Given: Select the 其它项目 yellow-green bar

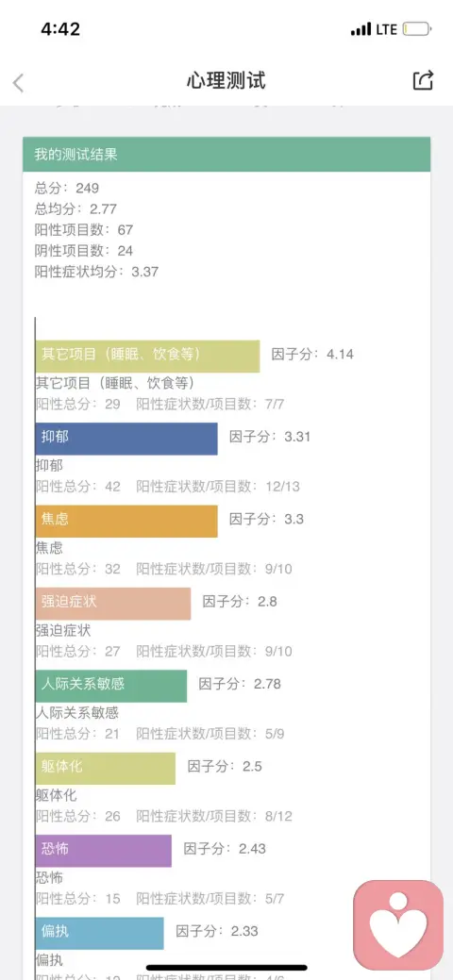Looking at the screenshot, I should 147,357.
